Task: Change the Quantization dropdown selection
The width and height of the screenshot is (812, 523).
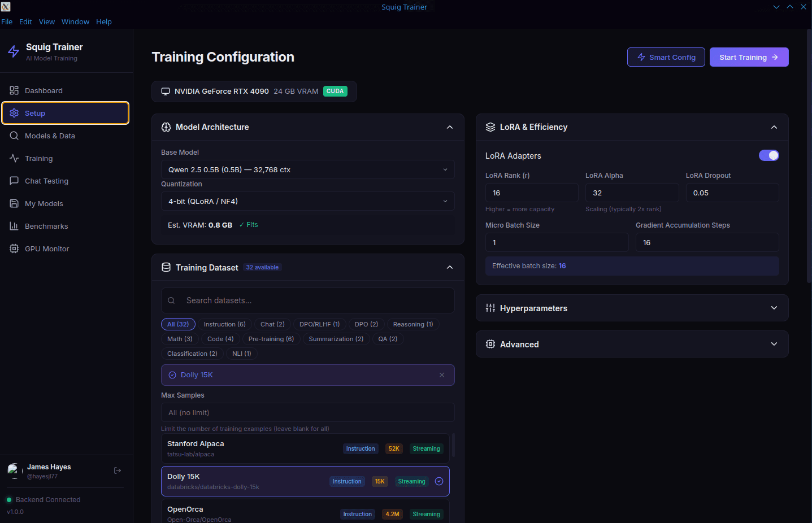Action: [307, 201]
